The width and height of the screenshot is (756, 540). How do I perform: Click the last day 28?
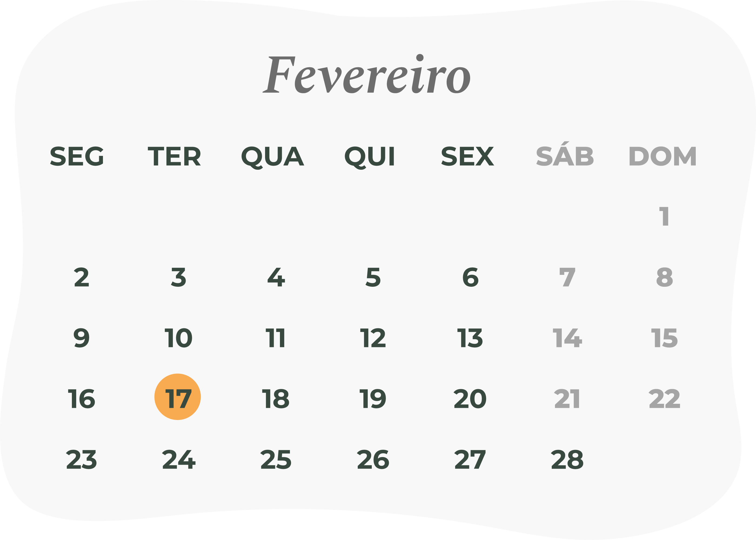pyautogui.click(x=567, y=459)
